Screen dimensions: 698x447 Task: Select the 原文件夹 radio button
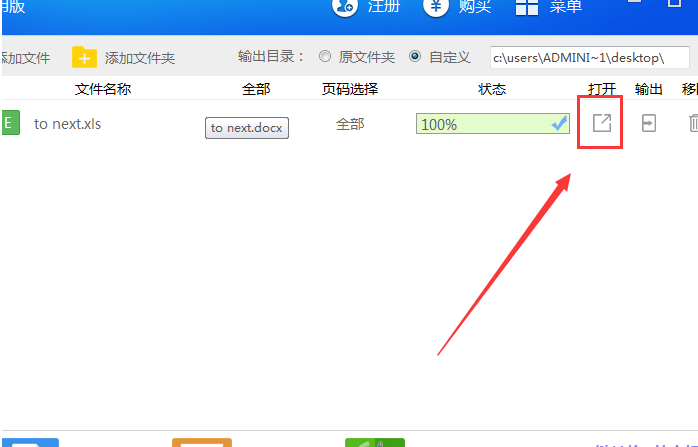[x=325, y=57]
